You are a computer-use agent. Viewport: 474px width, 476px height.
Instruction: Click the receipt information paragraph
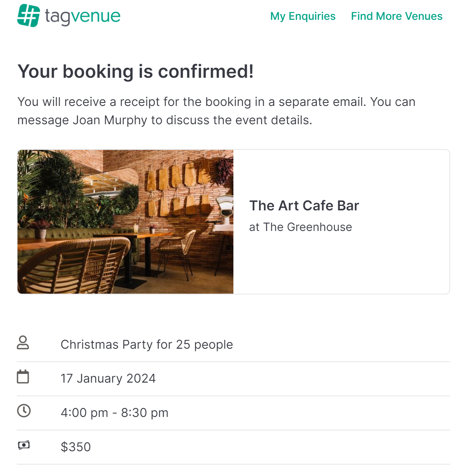coord(216,111)
